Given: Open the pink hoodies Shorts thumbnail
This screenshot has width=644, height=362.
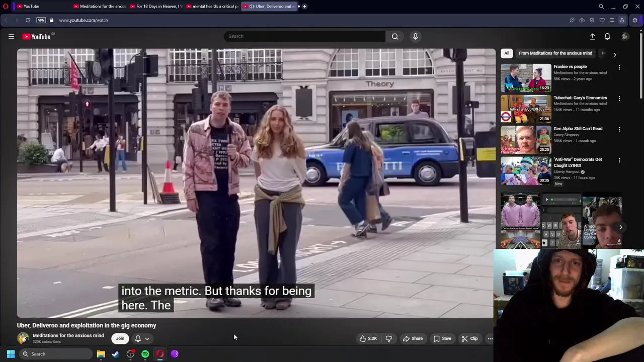Looking at the screenshot, I should [520, 221].
